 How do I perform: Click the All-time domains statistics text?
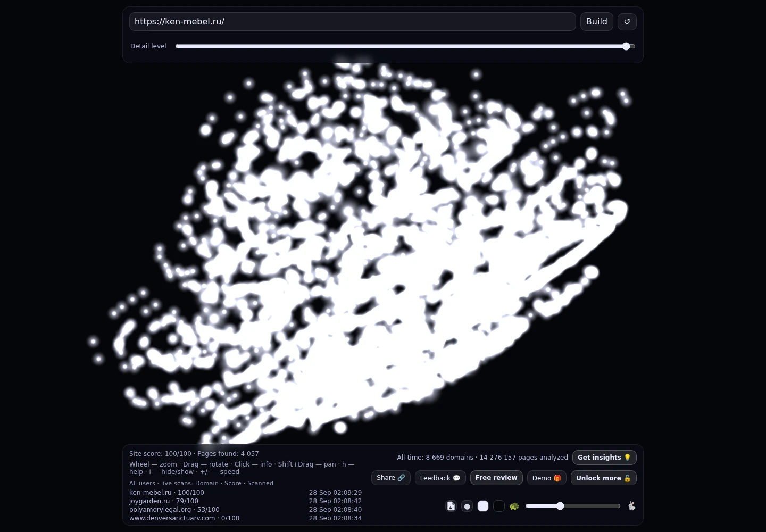pos(482,458)
